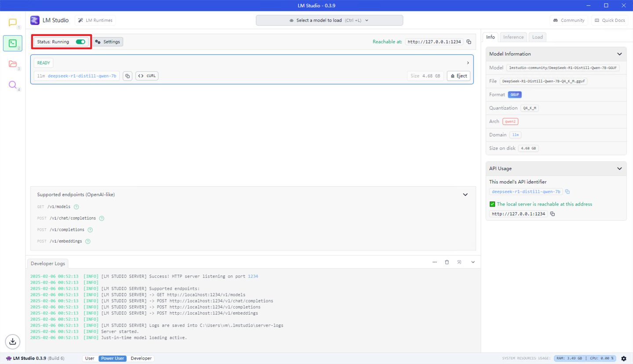
Task: Expand the READY model card chevron
Action: [x=468, y=63]
